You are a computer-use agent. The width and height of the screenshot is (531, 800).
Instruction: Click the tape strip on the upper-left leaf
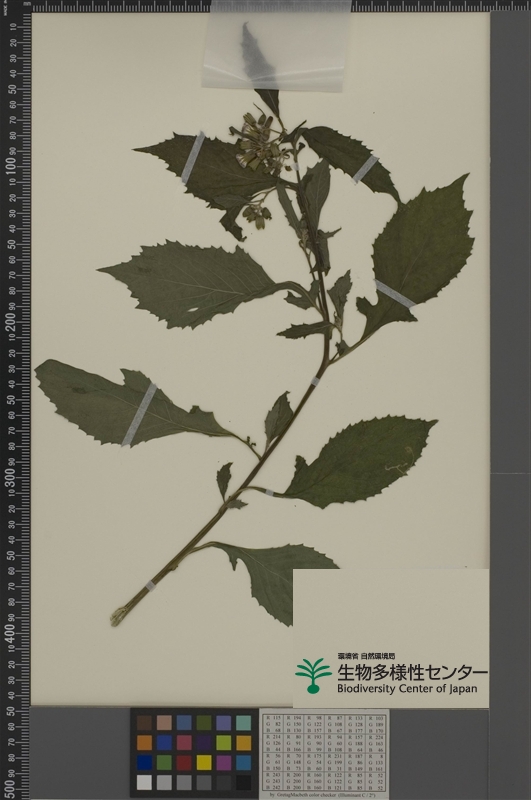pyautogui.click(x=193, y=158)
